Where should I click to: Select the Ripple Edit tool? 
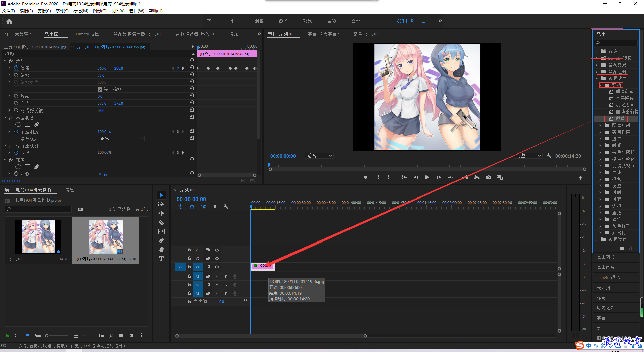[x=161, y=213]
